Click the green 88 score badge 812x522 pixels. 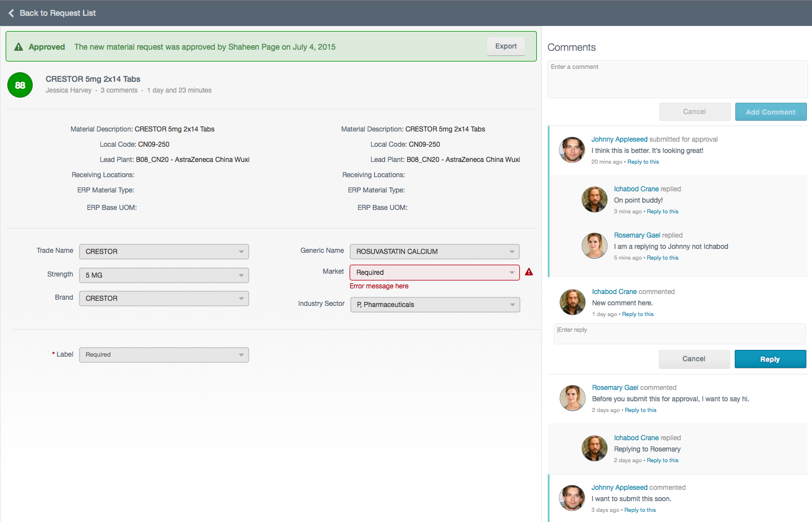pyautogui.click(x=20, y=85)
